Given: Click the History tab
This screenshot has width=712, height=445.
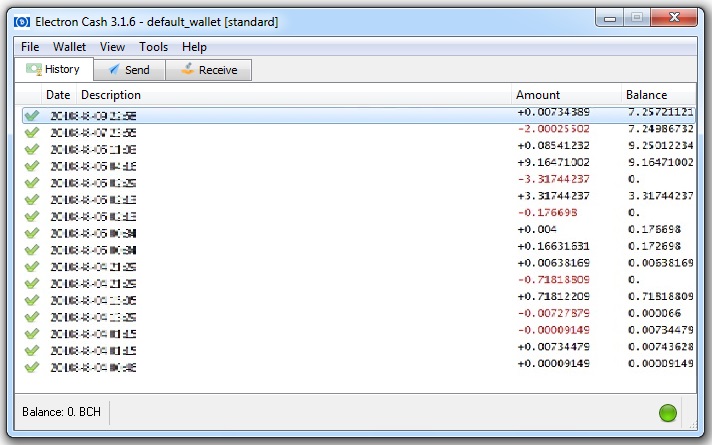Looking at the screenshot, I should tap(54, 69).
